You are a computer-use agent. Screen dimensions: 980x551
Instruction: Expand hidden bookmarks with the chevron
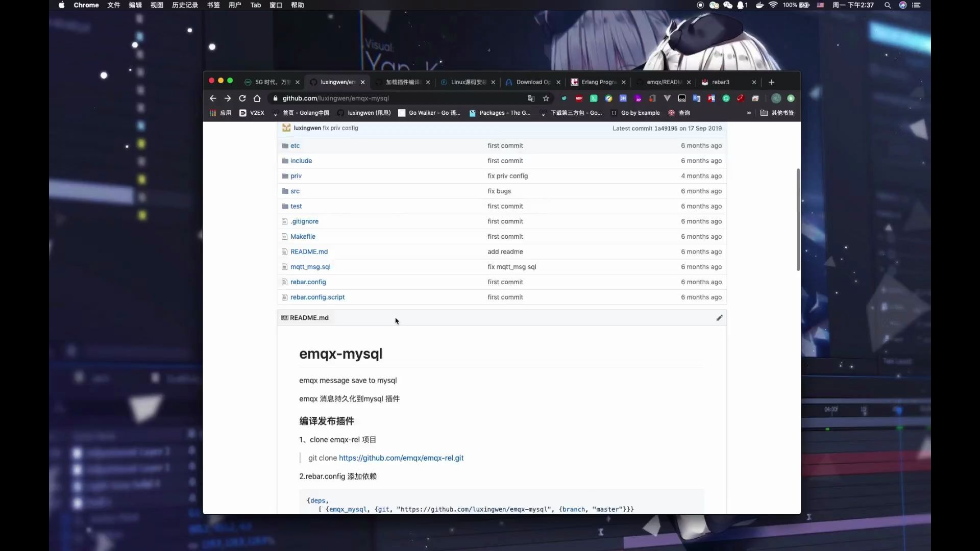coord(749,113)
